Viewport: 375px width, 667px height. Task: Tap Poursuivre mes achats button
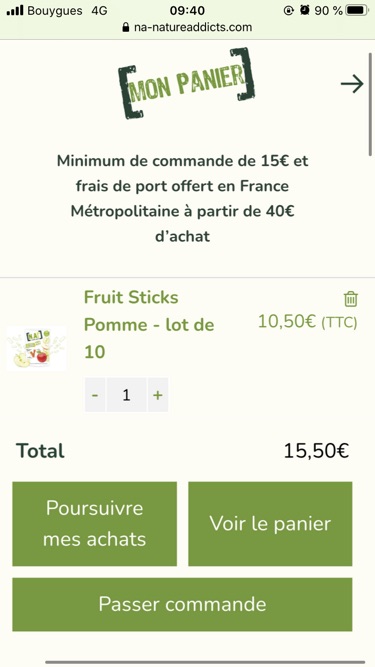point(94,524)
